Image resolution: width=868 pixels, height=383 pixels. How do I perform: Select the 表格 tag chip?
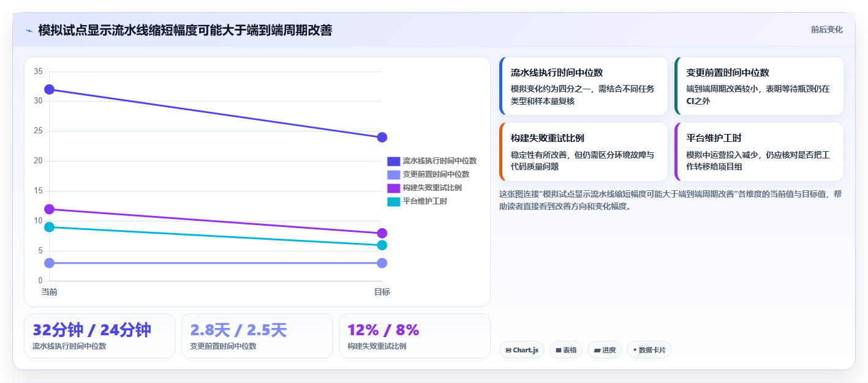click(x=566, y=350)
